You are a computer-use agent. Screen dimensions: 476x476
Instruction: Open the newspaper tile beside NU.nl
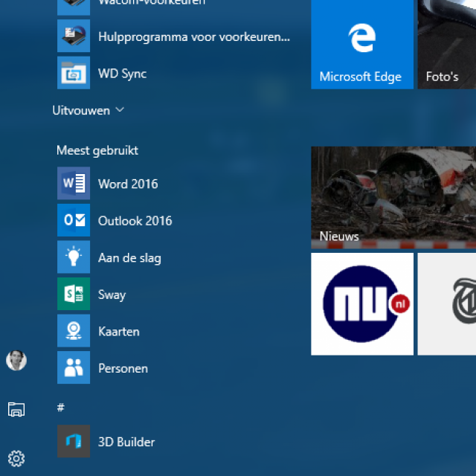coord(447,303)
